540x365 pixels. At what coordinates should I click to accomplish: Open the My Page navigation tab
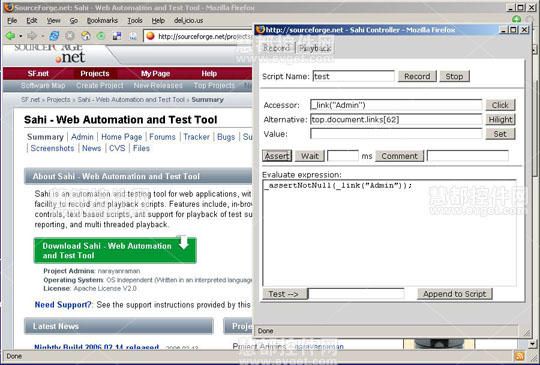[155, 74]
